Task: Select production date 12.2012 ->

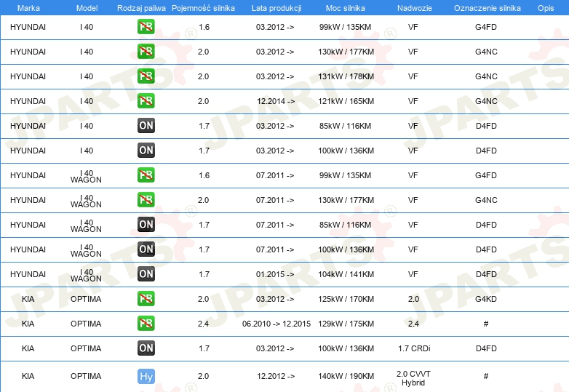Action: coord(276,376)
